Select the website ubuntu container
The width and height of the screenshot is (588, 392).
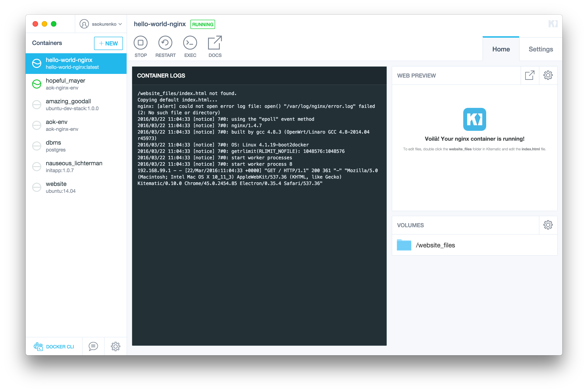[x=76, y=187]
